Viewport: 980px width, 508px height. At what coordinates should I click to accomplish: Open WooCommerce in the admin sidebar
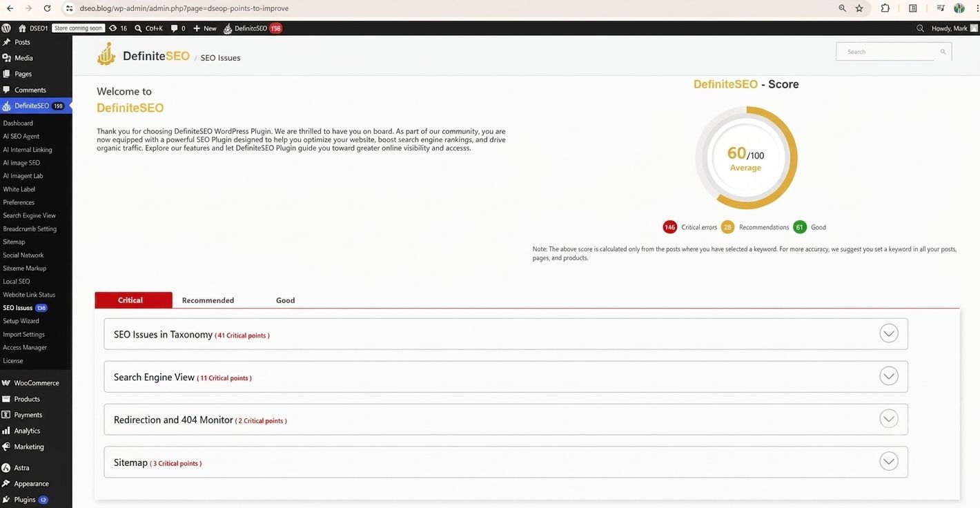36,383
